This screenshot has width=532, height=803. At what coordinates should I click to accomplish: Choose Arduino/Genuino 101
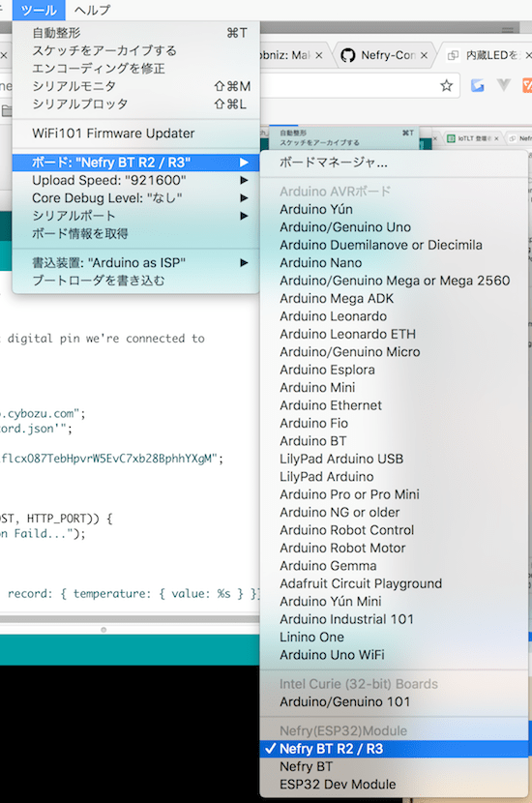(394, 701)
